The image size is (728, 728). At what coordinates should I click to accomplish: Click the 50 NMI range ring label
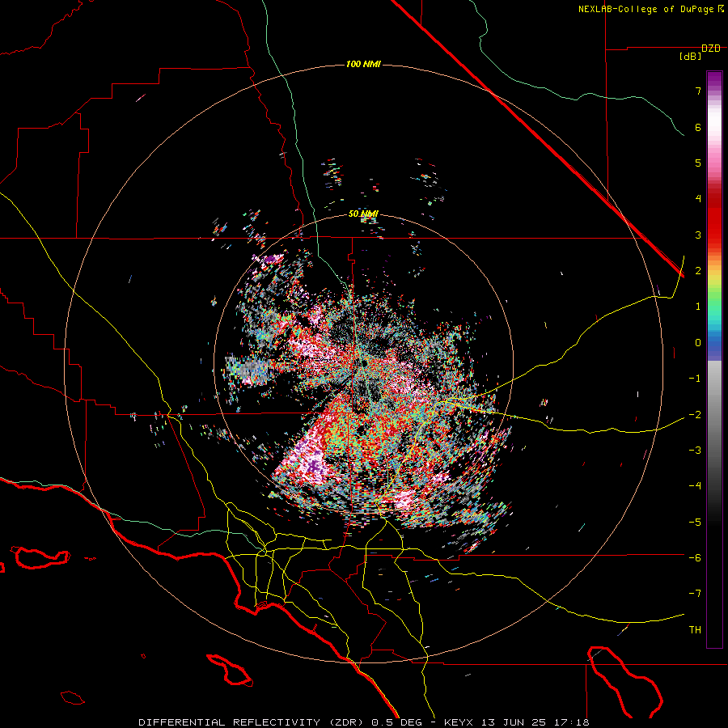[x=363, y=214]
